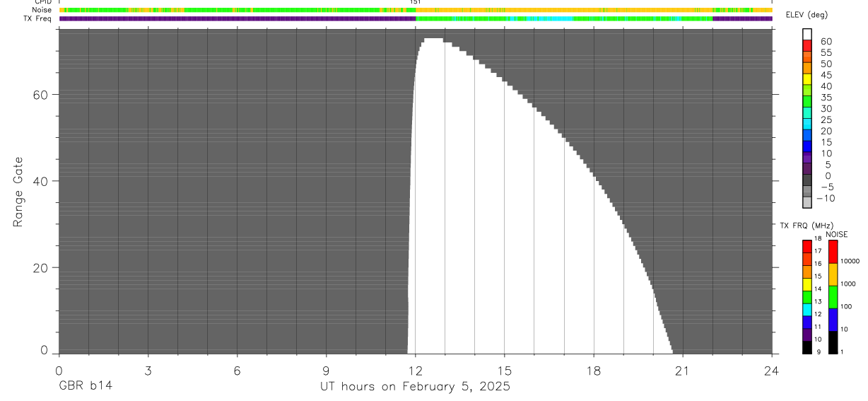Click the 'ELEV (deg)' color bar title
This screenshot has width=868, height=401.
(x=807, y=15)
